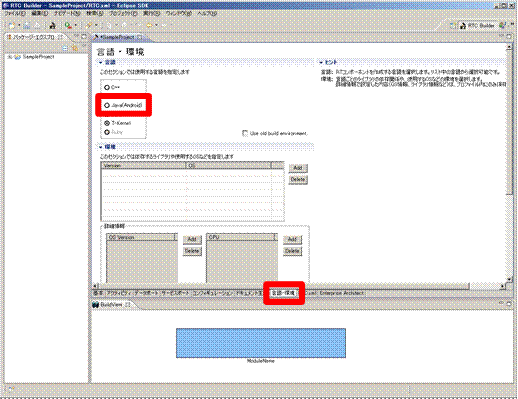Select the Java(Android) radio button
The image size is (518, 399).
point(107,105)
